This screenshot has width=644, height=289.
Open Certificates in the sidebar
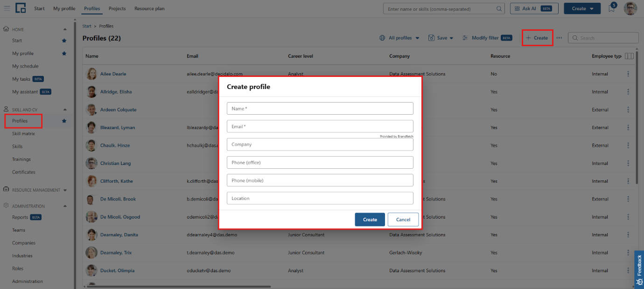pos(24,172)
